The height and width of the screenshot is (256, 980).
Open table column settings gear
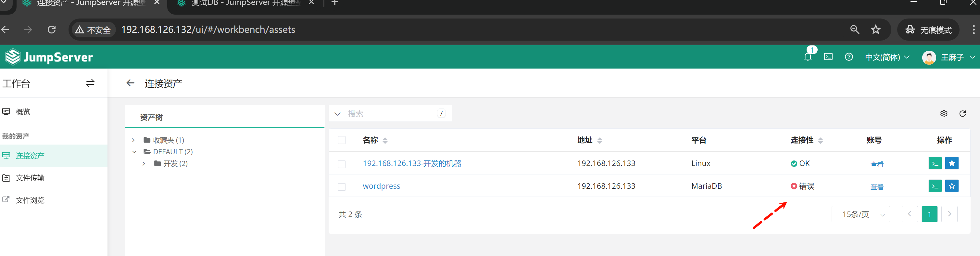944,114
